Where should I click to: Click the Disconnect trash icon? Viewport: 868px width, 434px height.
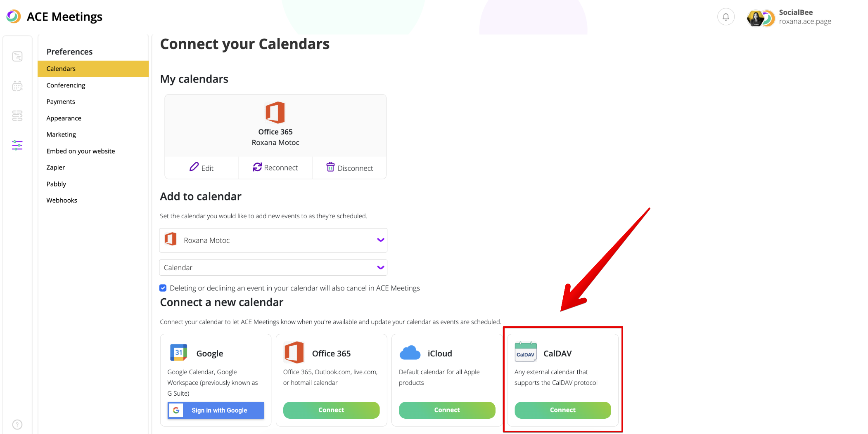(x=330, y=167)
